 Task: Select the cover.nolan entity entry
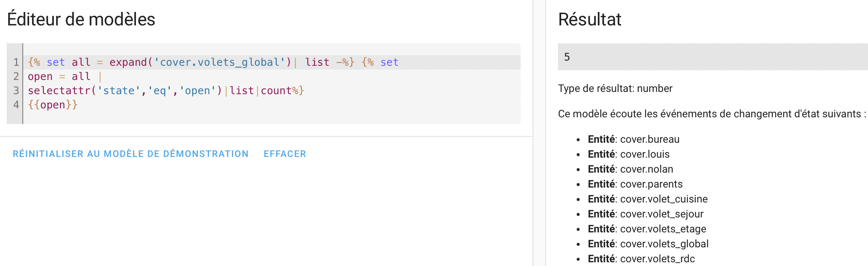tap(630, 169)
